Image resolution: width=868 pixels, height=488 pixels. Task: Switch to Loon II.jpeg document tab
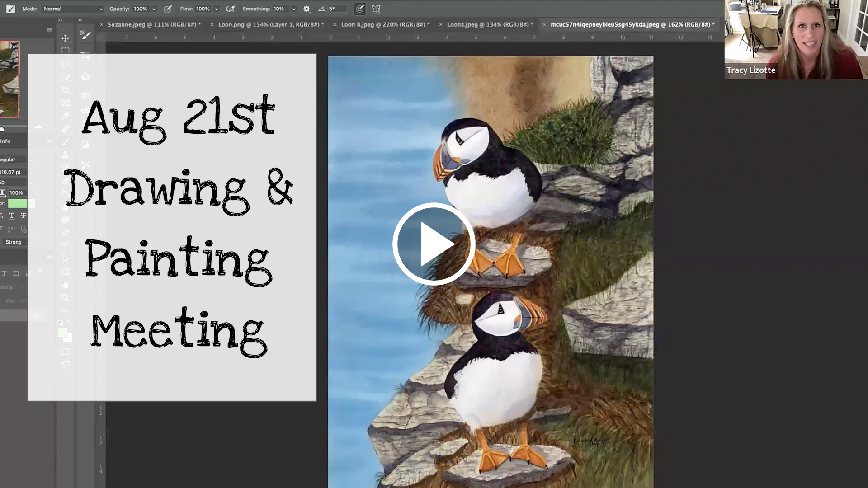point(385,24)
